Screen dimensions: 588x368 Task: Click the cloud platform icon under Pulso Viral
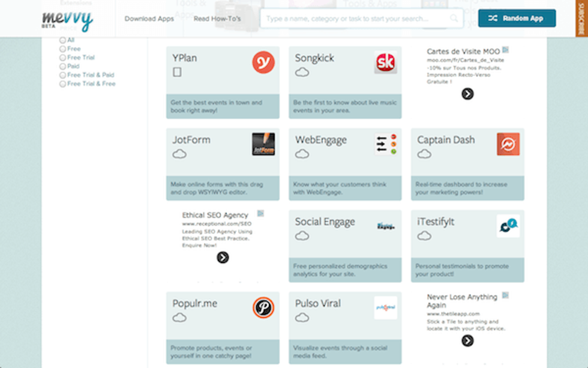302,318
